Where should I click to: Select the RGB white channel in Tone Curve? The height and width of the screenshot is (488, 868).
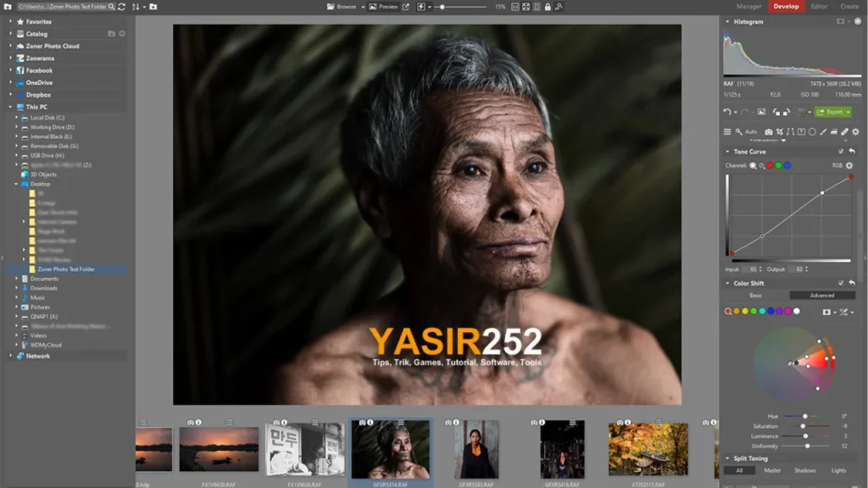pos(753,165)
